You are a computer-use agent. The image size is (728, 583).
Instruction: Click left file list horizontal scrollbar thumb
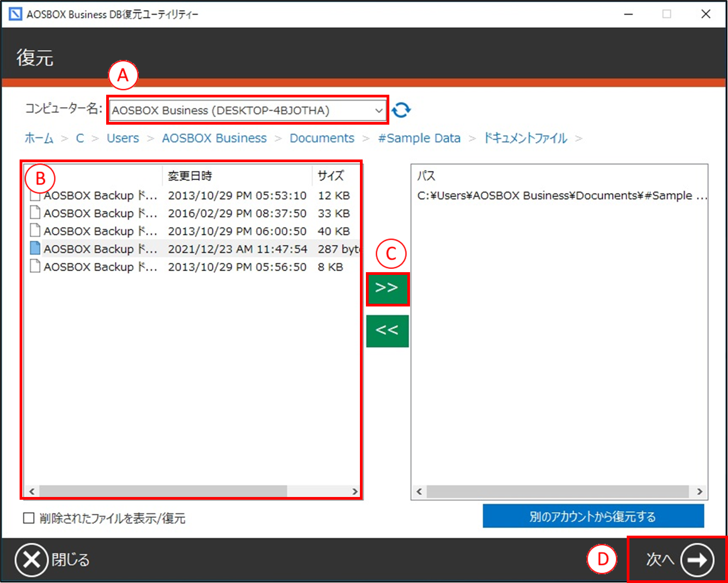[x=163, y=491]
